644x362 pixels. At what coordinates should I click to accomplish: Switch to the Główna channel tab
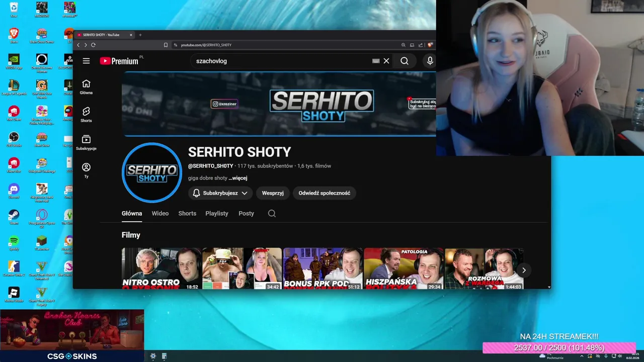(132, 213)
